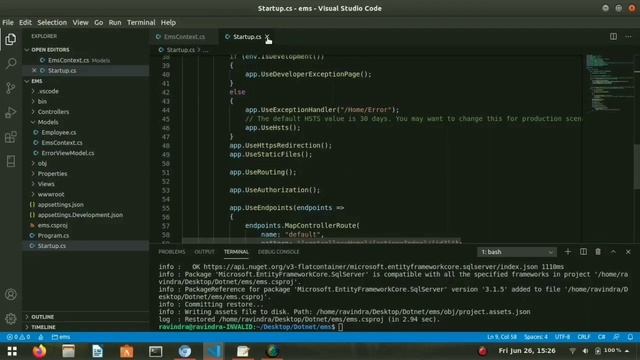Open the View menu
This screenshot has width=640, height=360.
80,22
